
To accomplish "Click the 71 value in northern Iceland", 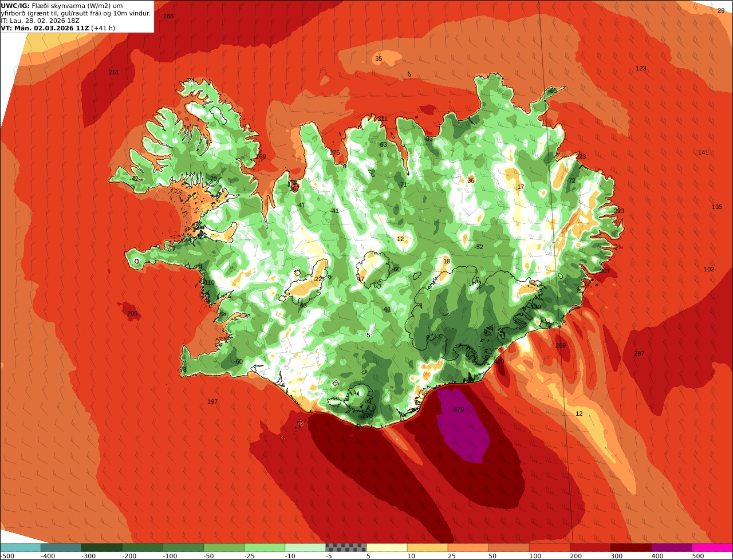I will (403, 185).
